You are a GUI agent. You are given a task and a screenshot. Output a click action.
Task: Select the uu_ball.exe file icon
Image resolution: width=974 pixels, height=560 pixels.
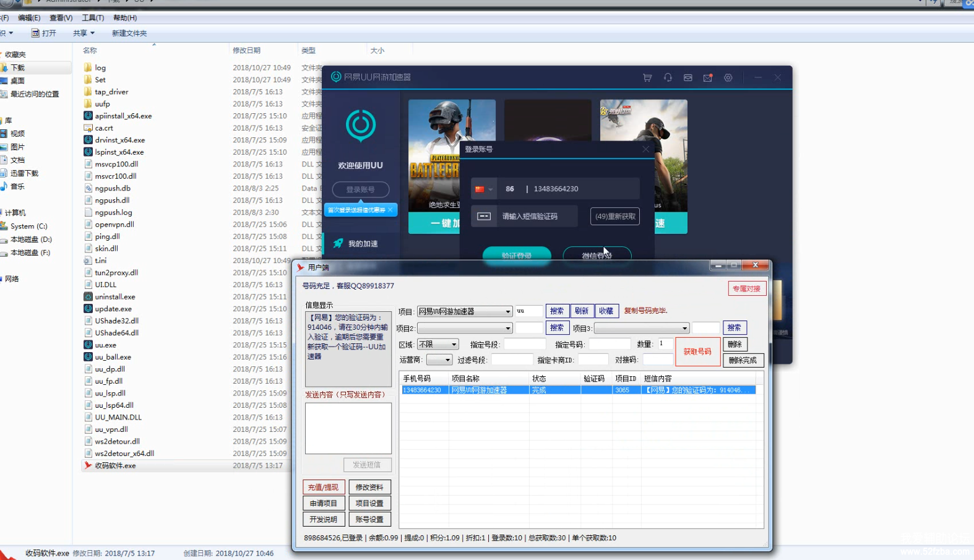click(x=88, y=357)
